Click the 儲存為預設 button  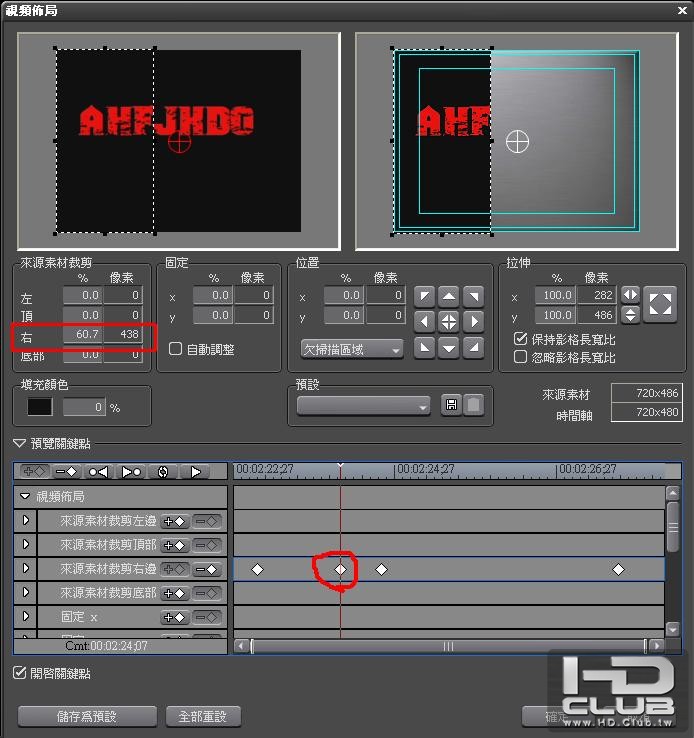(87, 716)
